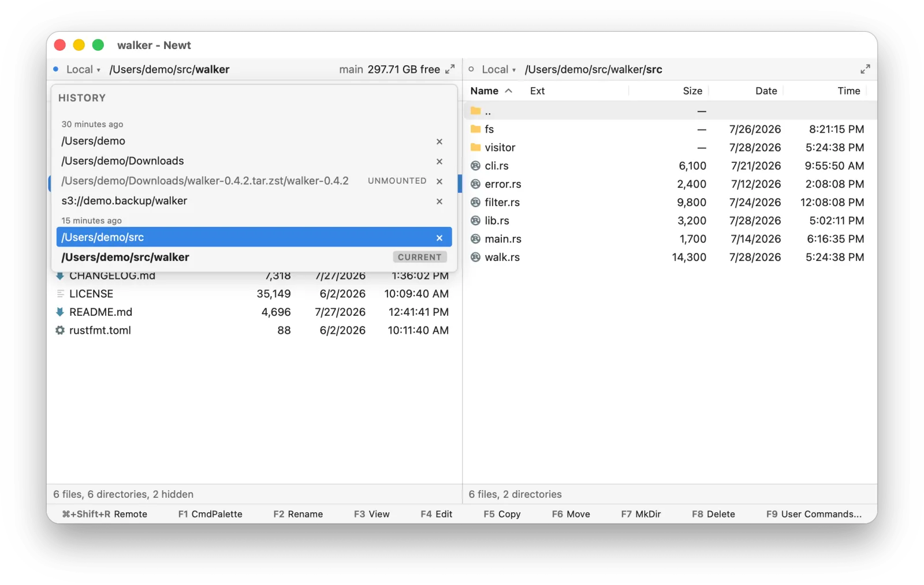The image size is (924, 585).
Task: Click the LICENSE text file icon
Action: click(60, 293)
